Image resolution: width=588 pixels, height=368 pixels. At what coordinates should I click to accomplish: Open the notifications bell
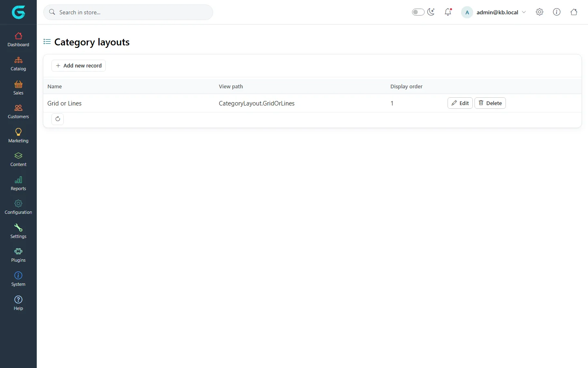click(x=448, y=12)
